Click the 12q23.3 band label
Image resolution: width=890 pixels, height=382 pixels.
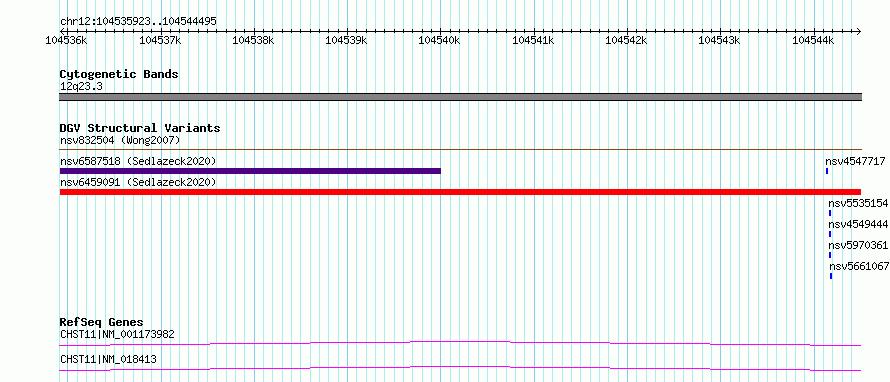click(x=81, y=87)
